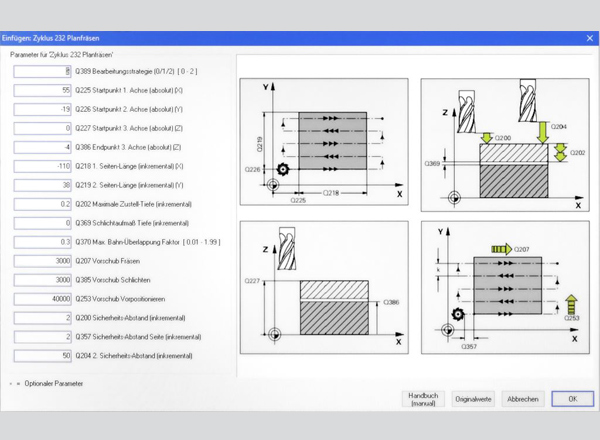Click the Q219 2. Seiten-Länge input
This screenshot has width=600, height=440.
[x=42, y=185]
